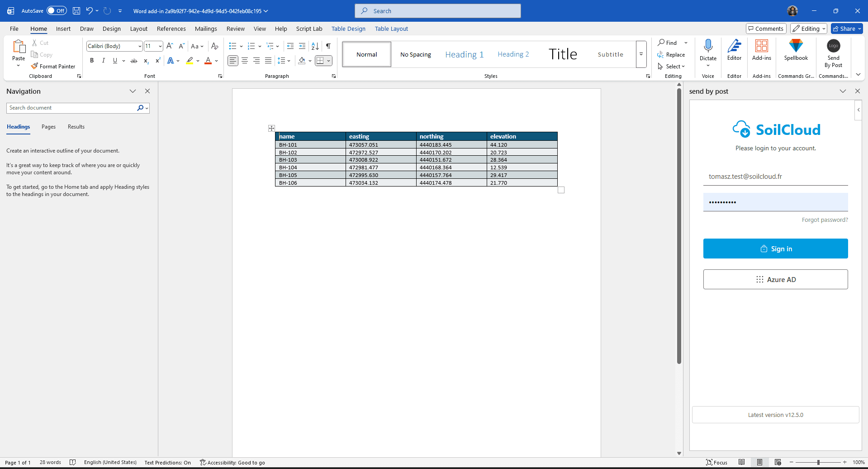This screenshot has height=469, width=868.
Task: Click the SoilCloud email input field
Action: coord(775,177)
